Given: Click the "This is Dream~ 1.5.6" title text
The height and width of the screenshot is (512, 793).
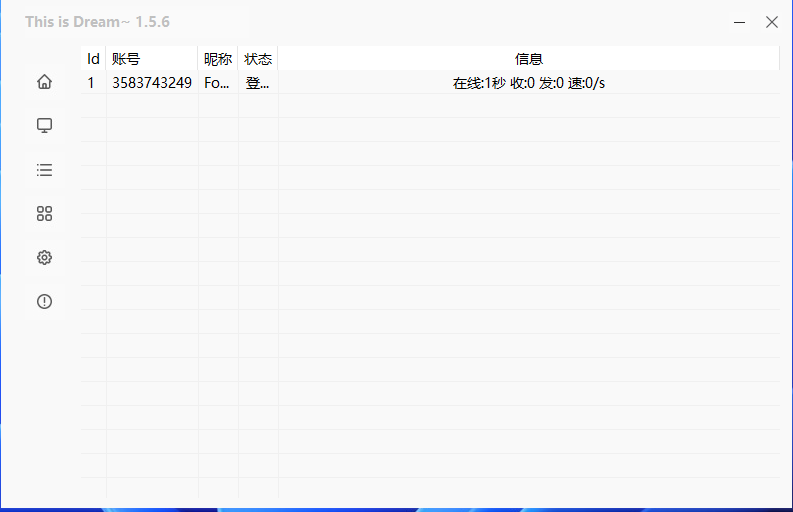Looking at the screenshot, I should pos(97,22).
